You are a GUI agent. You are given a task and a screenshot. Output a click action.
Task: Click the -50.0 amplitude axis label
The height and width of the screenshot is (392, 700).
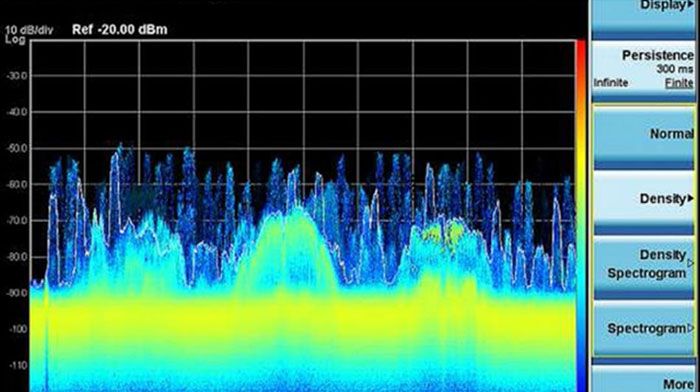(17, 148)
